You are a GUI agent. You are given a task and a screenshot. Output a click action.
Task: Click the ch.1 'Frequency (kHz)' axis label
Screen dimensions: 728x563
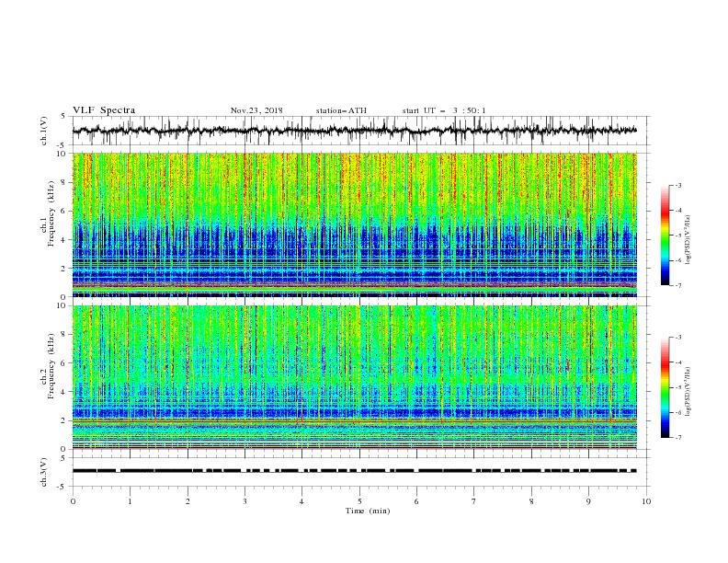(x=51, y=213)
